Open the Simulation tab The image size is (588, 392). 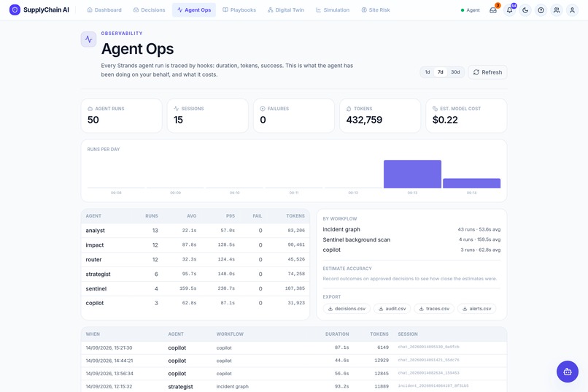point(333,10)
